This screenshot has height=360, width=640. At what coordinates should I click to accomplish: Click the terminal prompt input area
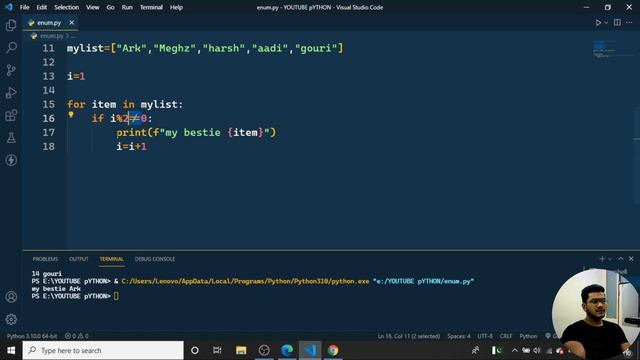point(116,296)
